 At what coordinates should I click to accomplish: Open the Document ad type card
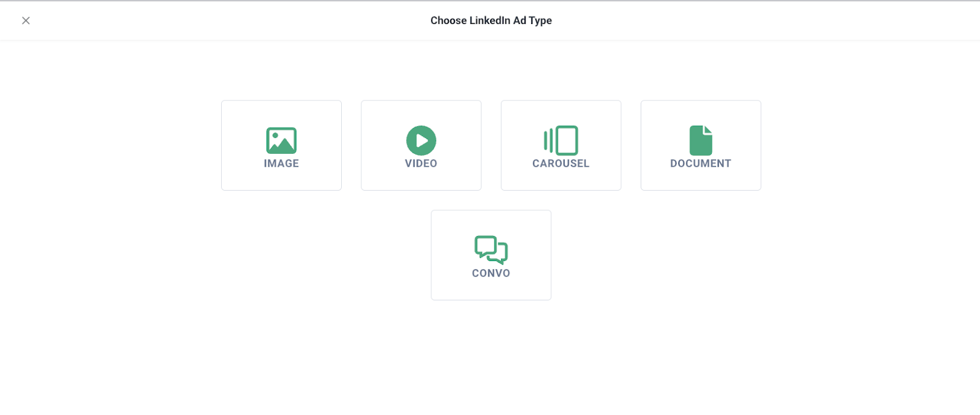pos(701,145)
